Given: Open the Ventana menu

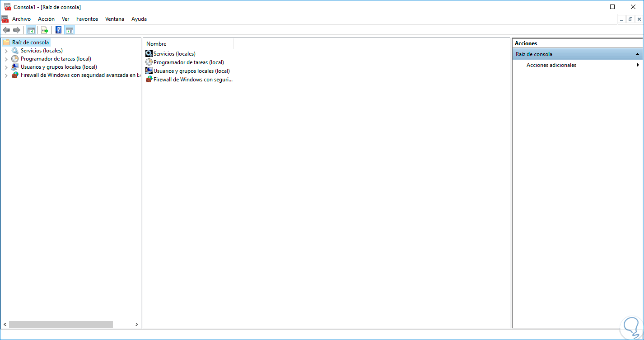Looking at the screenshot, I should pos(115,19).
